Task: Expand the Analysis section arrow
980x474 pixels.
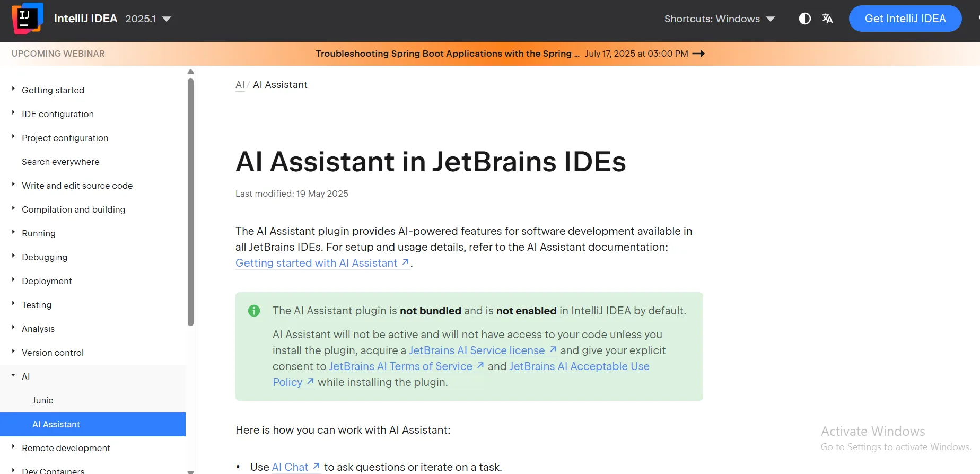Action: click(x=13, y=328)
